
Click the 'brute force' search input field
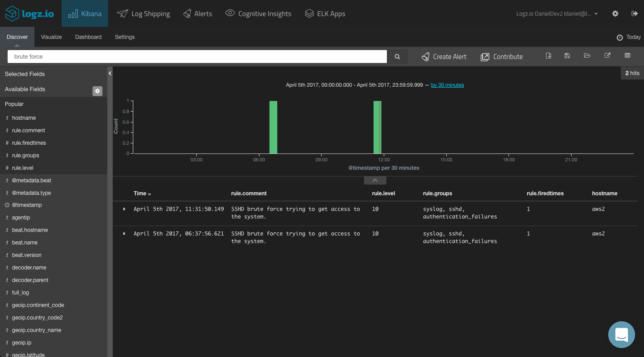(197, 57)
